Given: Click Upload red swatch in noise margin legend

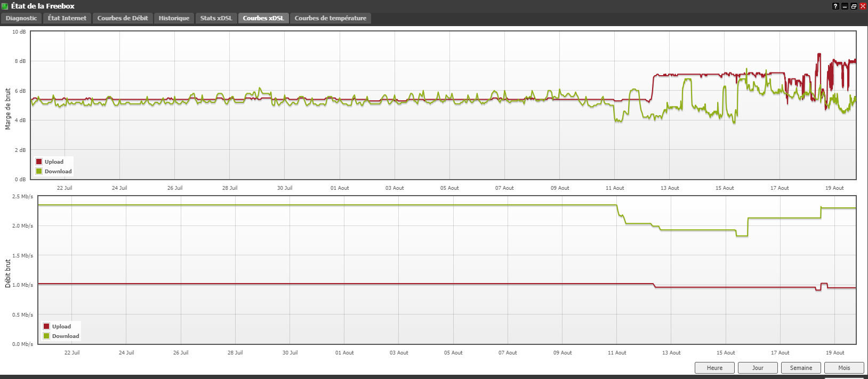Looking at the screenshot, I should point(38,162).
